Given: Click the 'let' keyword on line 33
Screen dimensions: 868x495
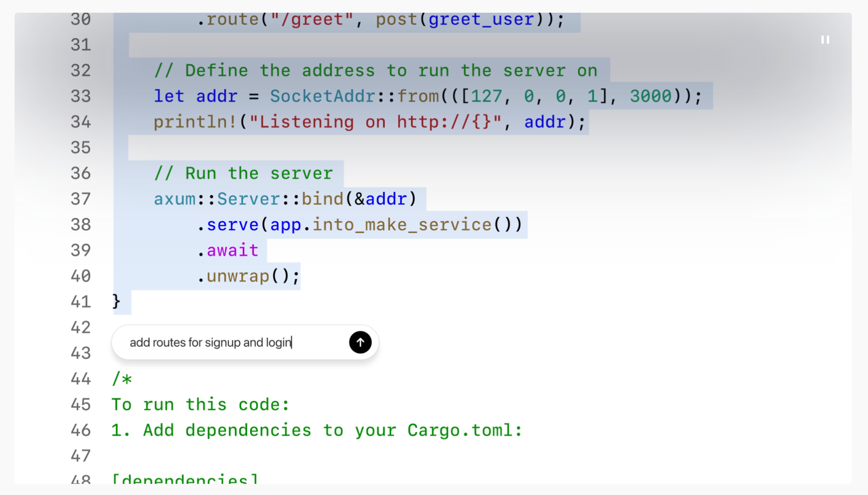Looking at the screenshot, I should 169,96.
